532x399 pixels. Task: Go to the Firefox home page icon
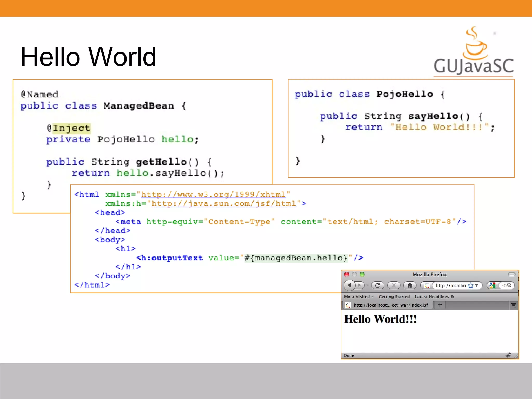coord(410,285)
